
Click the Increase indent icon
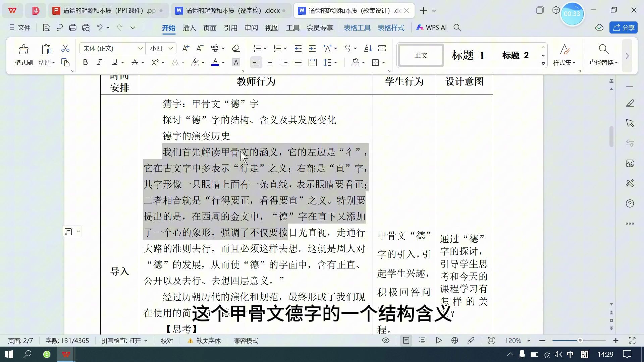[x=312, y=49]
